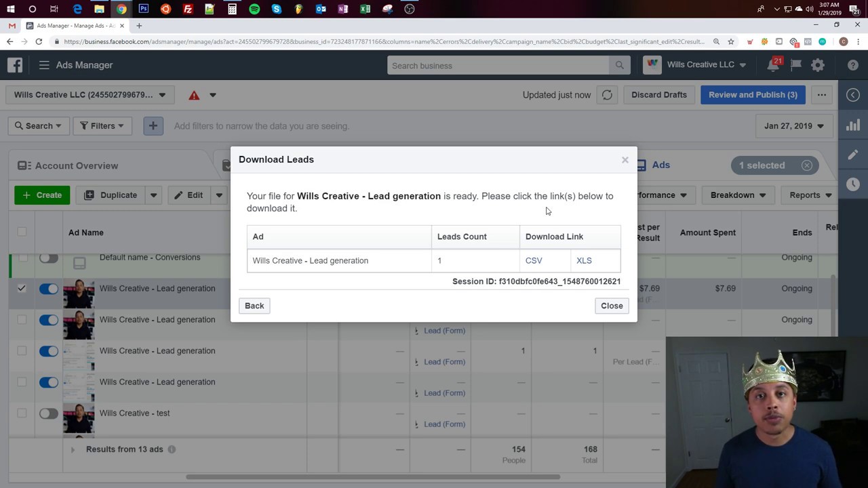Collapse the right side panel arrow

pos(853,95)
